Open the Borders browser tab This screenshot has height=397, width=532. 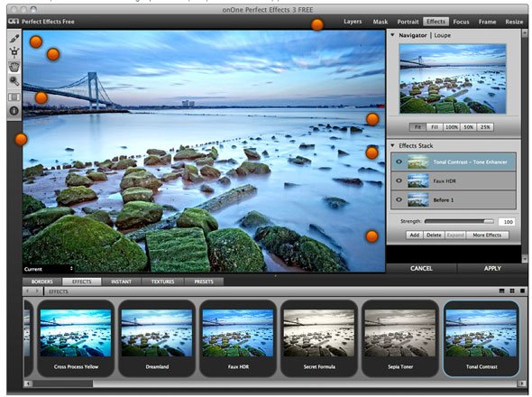coord(42,282)
